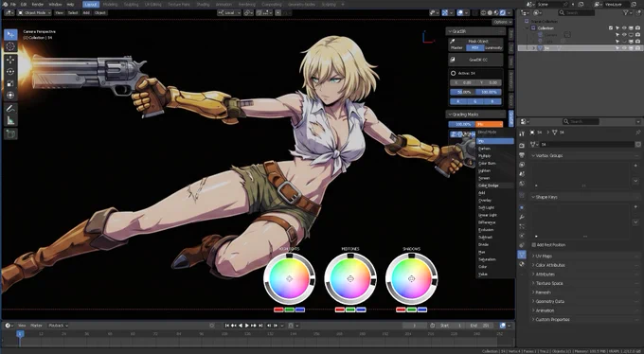Open the Output properties tab icon

pyautogui.click(x=522, y=155)
